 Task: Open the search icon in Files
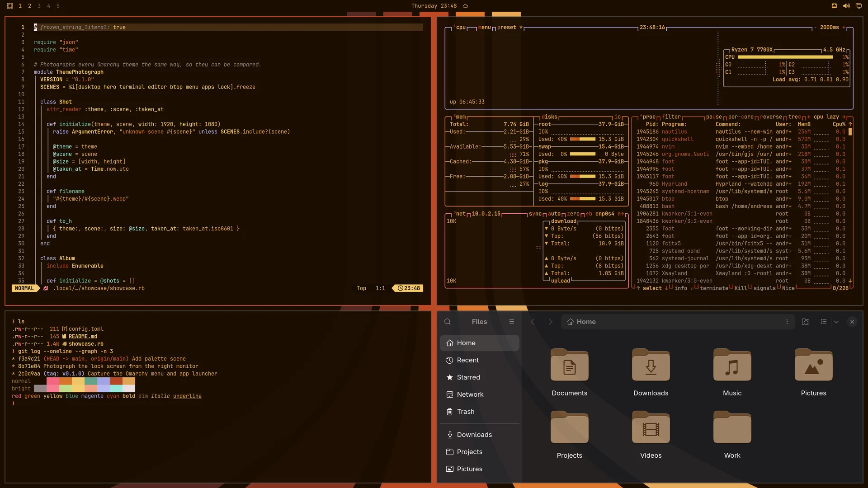(x=448, y=322)
